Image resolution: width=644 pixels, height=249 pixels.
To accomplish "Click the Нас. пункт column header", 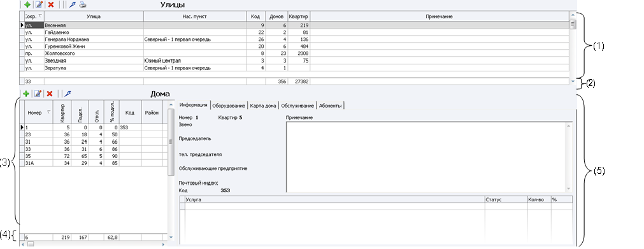I will (x=195, y=16).
